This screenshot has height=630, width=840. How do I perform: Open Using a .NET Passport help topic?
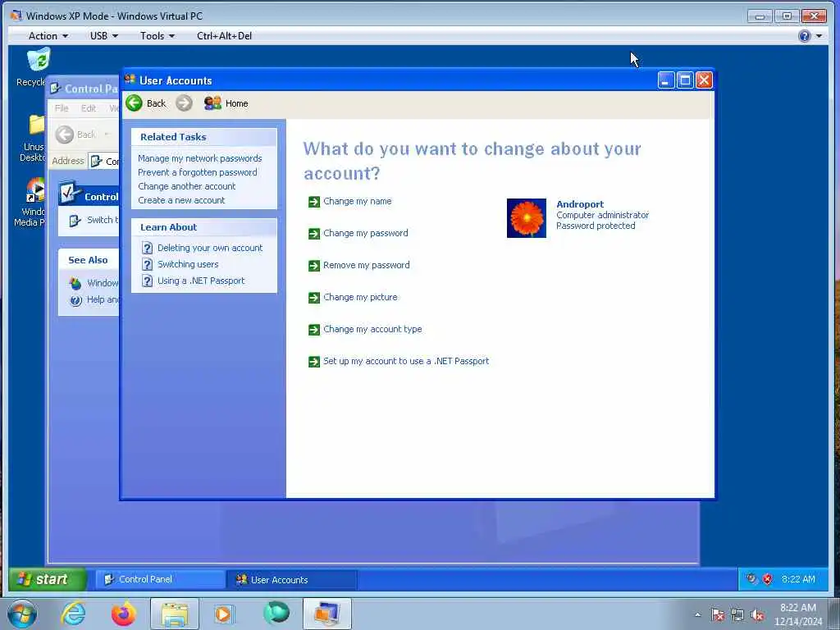pyautogui.click(x=201, y=281)
